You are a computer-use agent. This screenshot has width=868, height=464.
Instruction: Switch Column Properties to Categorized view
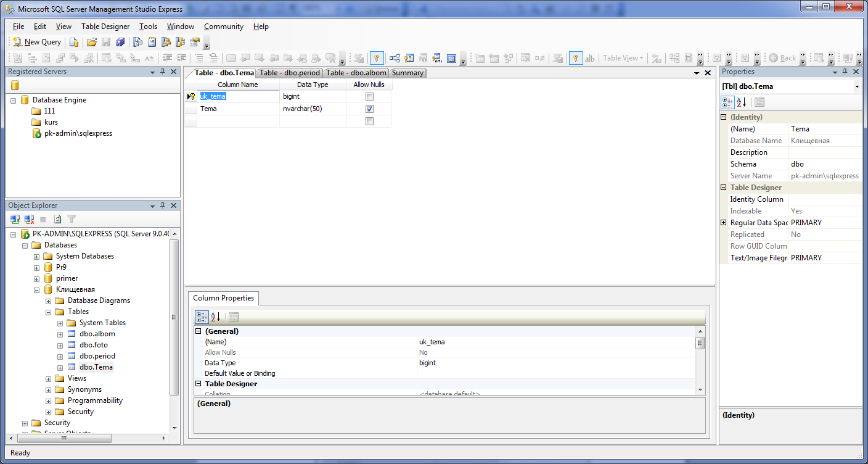(x=202, y=317)
